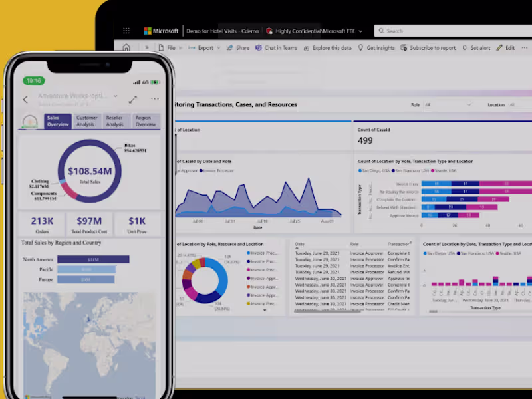Viewport: 532px width, 399px height.
Task: Click the Edit pencil icon
Action: point(501,47)
